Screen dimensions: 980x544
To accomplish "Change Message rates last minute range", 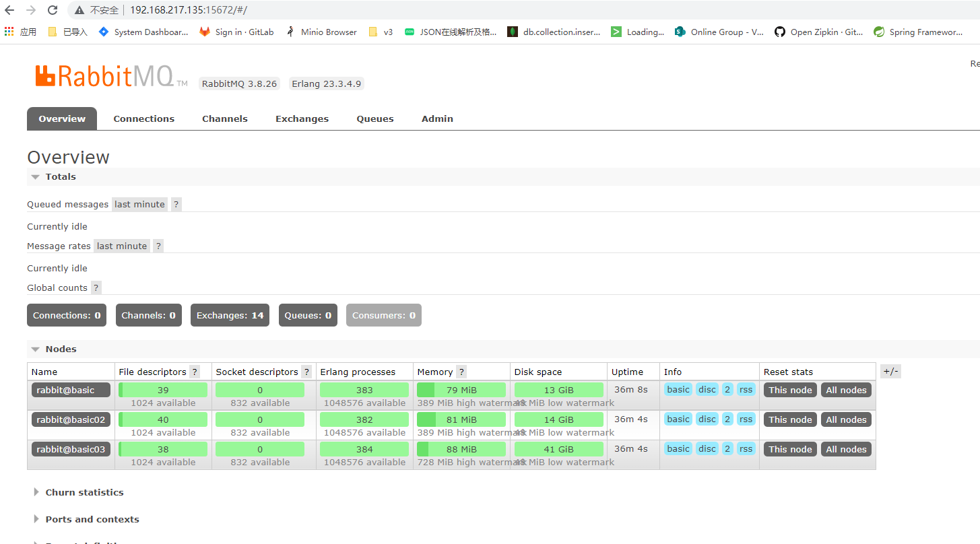I will click(122, 246).
